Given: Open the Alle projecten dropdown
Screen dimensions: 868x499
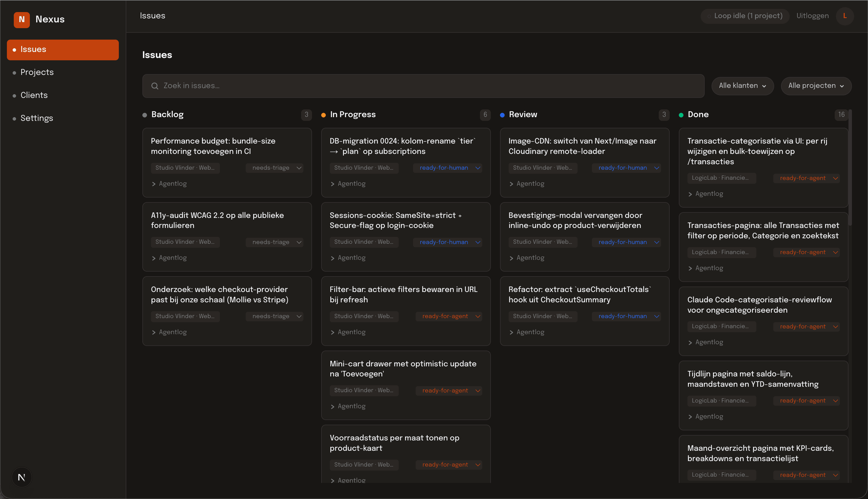Looking at the screenshot, I should point(816,86).
